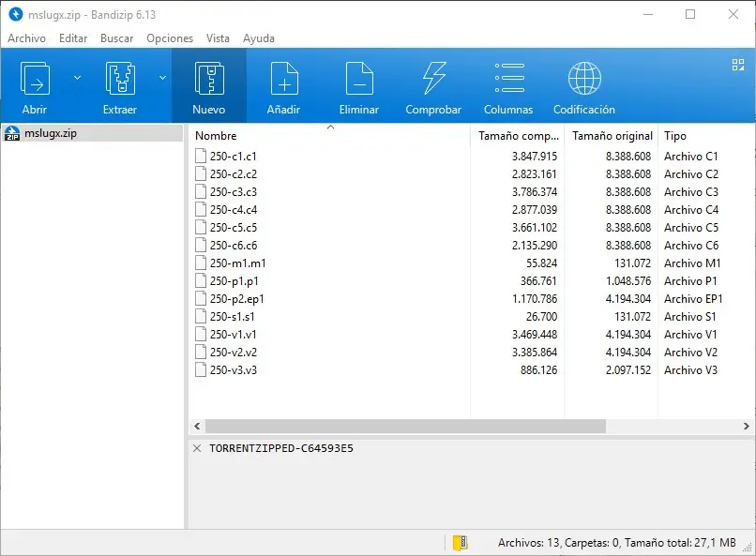Select the file 250-c4.c4

[234, 210]
